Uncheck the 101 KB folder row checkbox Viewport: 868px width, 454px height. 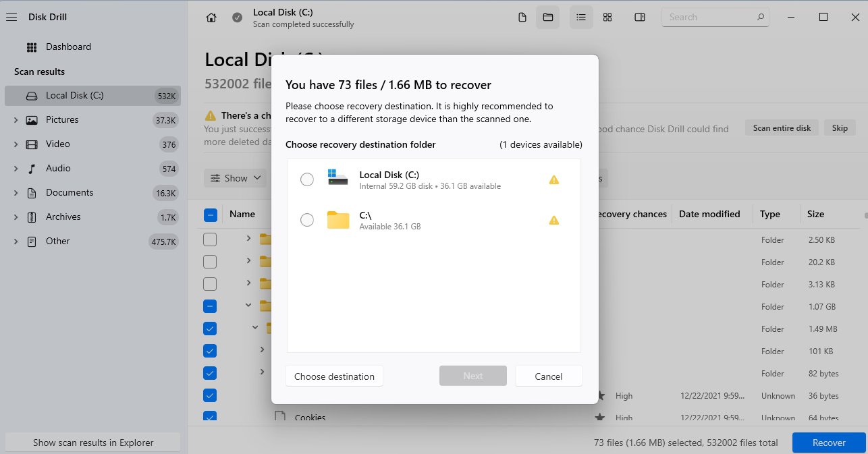(x=211, y=351)
